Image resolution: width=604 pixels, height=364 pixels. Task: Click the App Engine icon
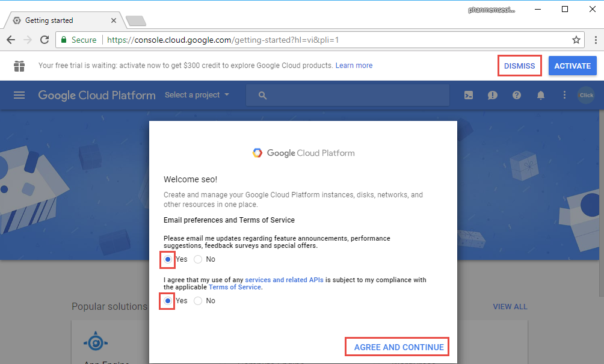click(96, 342)
